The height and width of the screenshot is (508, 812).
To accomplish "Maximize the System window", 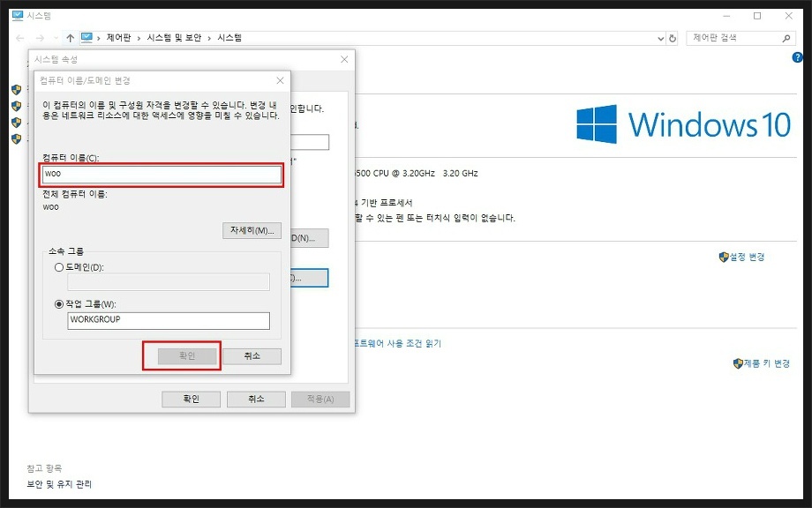I will point(757,16).
